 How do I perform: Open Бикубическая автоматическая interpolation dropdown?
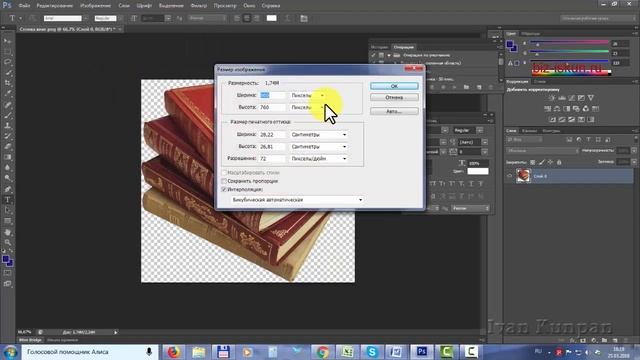click(x=297, y=200)
